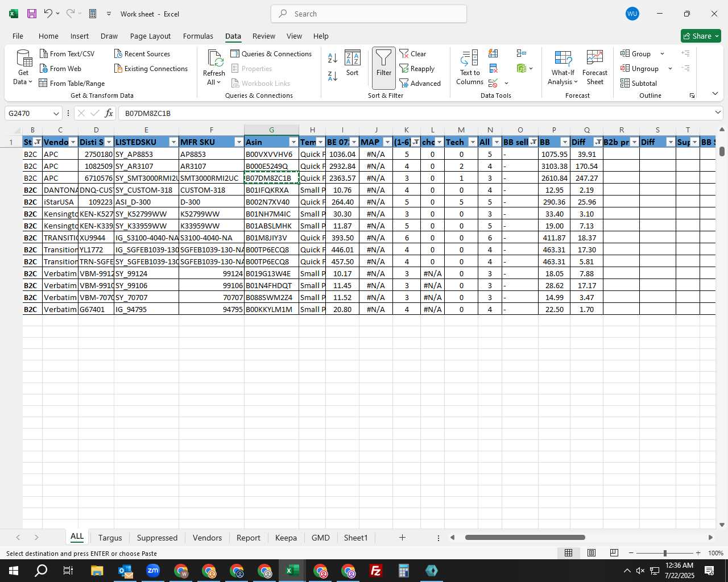Switch to the Formulas ribbon tab
This screenshot has height=582, width=728.
coord(198,36)
